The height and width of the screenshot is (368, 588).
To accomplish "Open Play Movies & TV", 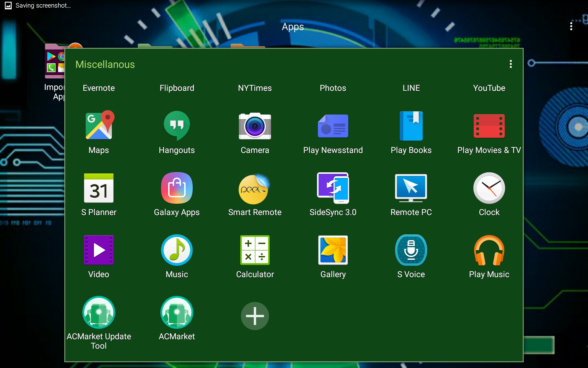I will coord(489,126).
